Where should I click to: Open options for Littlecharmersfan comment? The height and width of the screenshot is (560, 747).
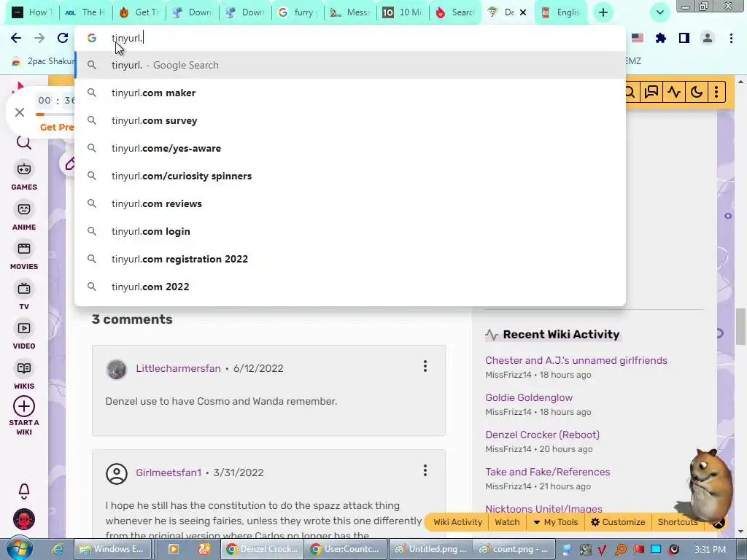click(425, 366)
